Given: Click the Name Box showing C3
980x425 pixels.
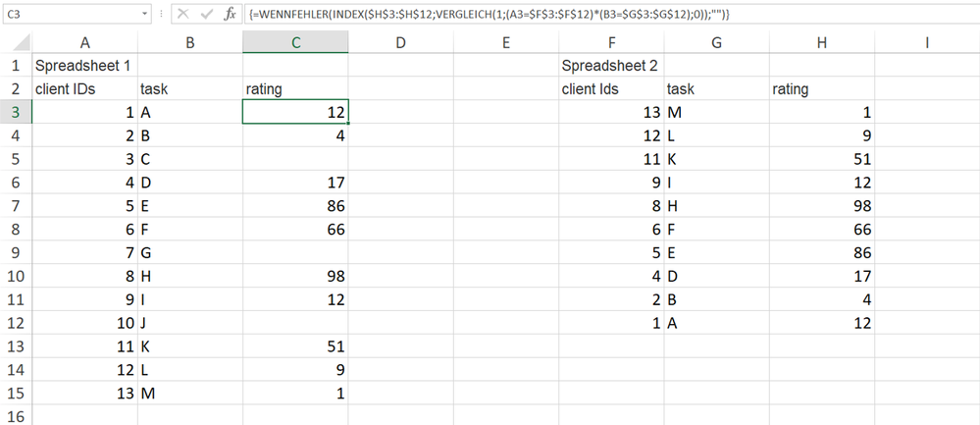Looking at the screenshot, I should (x=71, y=13).
